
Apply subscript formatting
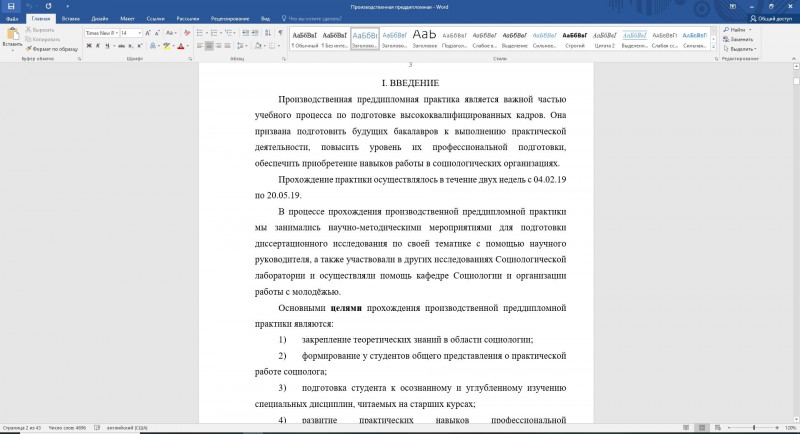(x=131, y=46)
